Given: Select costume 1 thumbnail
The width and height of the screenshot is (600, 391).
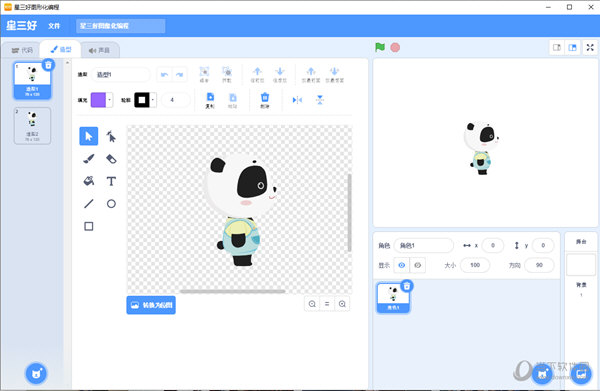Looking at the screenshot, I should click(x=33, y=80).
